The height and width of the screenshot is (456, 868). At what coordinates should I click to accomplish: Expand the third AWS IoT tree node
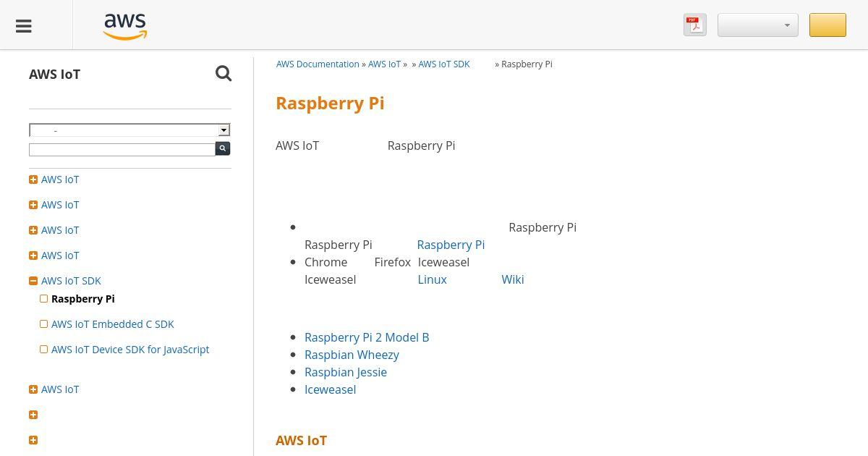click(33, 230)
